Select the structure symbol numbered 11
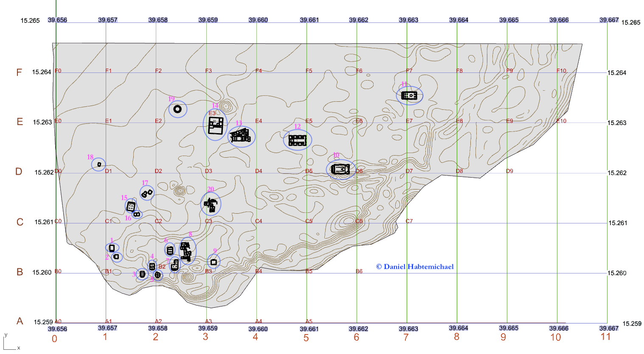Screen dimensions: 644x354 [409, 96]
